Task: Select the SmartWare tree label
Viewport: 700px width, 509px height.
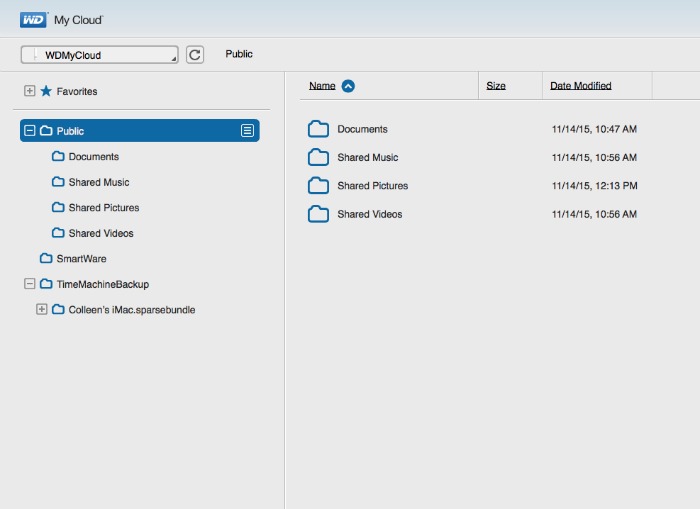Action: (81, 259)
